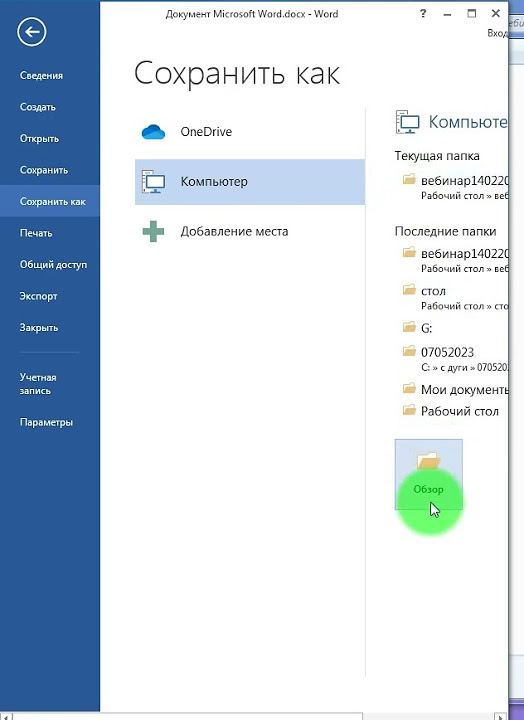This screenshot has height=720, width=524.
Task: Open Мои документы folder
Action: (x=452, y=389)
